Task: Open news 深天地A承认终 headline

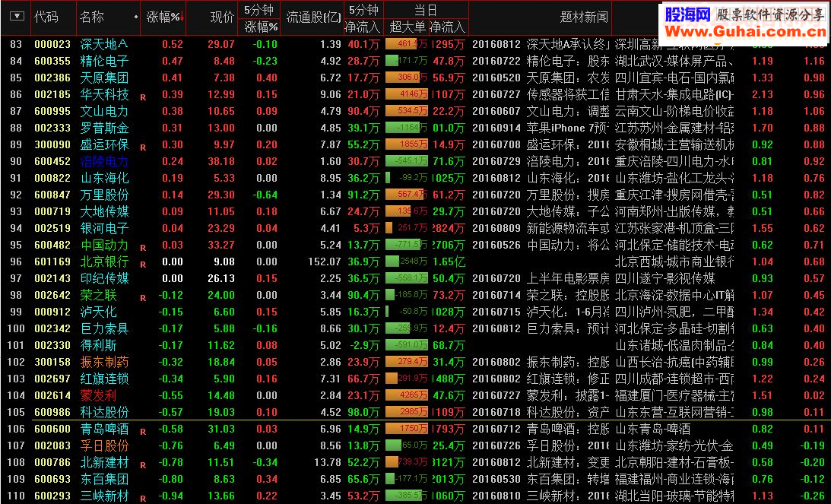Action: click(568, 44)
